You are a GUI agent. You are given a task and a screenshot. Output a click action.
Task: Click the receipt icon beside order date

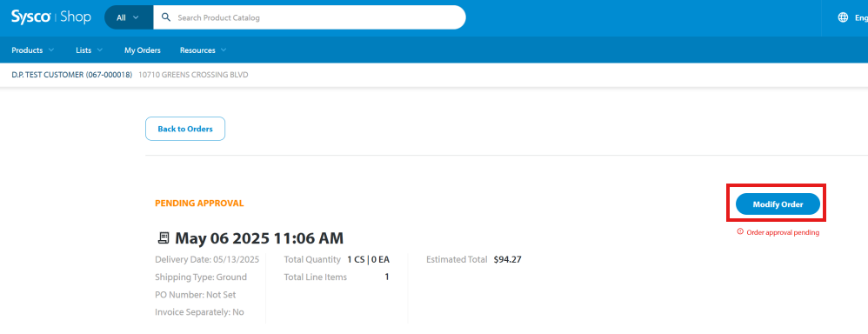click(163, 238)
